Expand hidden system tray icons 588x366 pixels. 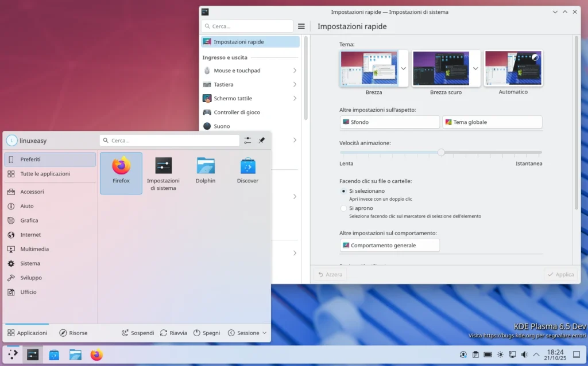535,355
